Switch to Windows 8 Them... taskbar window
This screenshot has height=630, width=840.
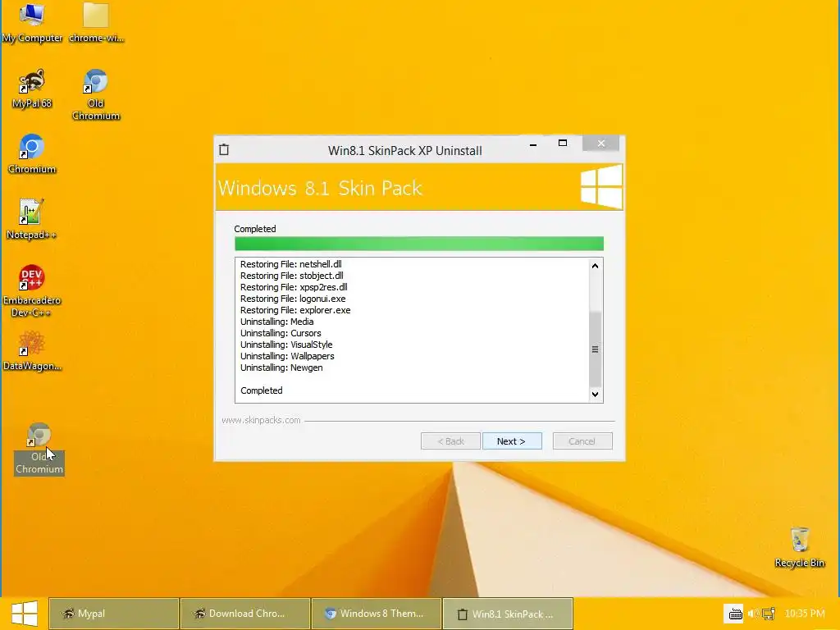[376, 614]
